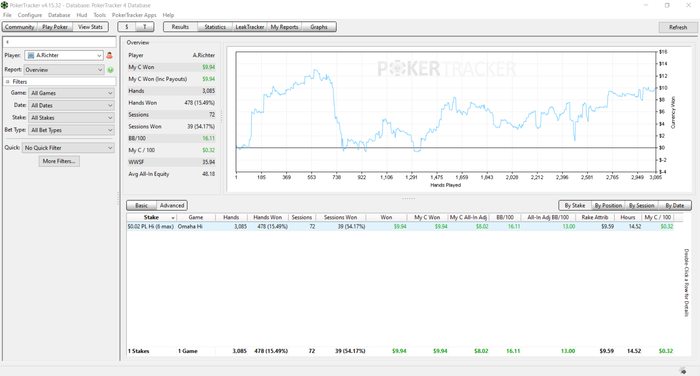The image size is (700, 376).
Task: Click the Omaha Hi game cell
Action: [190, 227]
